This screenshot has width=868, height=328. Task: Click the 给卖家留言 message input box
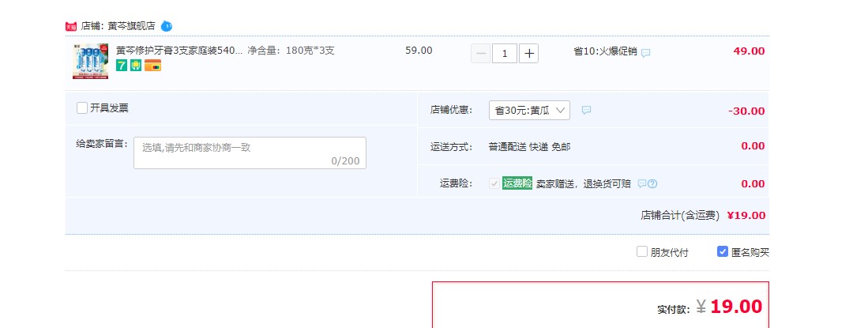click(250, 153)
